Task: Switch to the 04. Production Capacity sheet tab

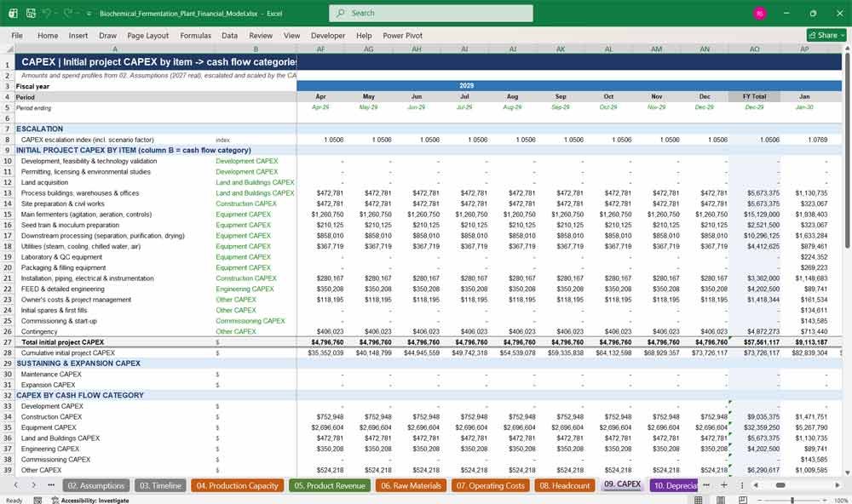Action: (238, 485)
